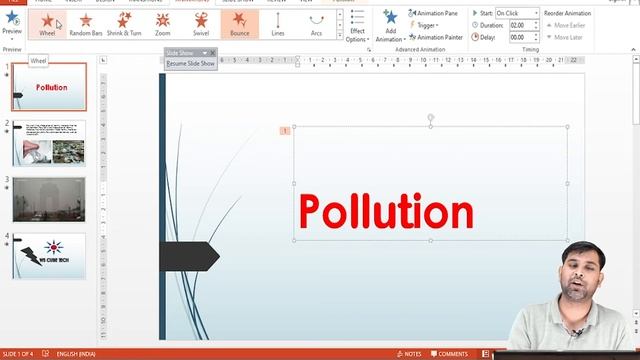Viewport: 640px width, 360px height.
Task: Click ENGLISH (INDIA) language indicator
Action: point(76,354)
